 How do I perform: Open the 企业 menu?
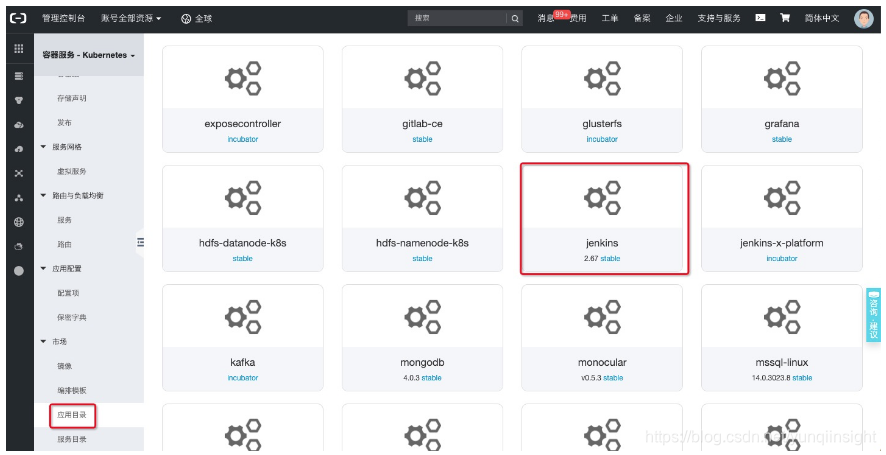(674, 18)
